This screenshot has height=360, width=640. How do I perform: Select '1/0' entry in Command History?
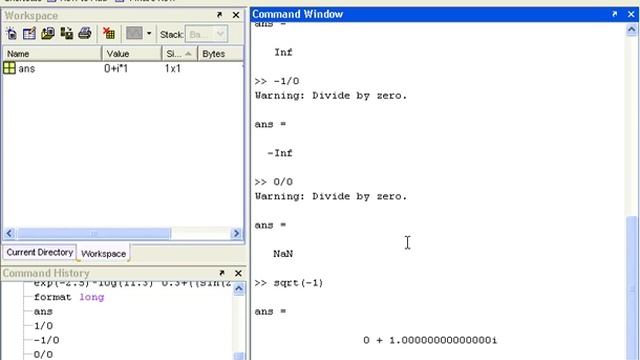pyautogui.click(x=43, y=326)
